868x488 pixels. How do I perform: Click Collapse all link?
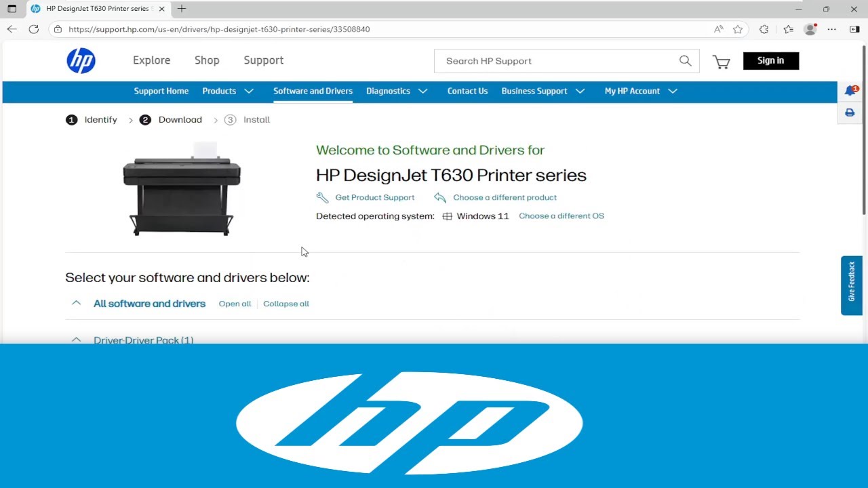[286, 304]
